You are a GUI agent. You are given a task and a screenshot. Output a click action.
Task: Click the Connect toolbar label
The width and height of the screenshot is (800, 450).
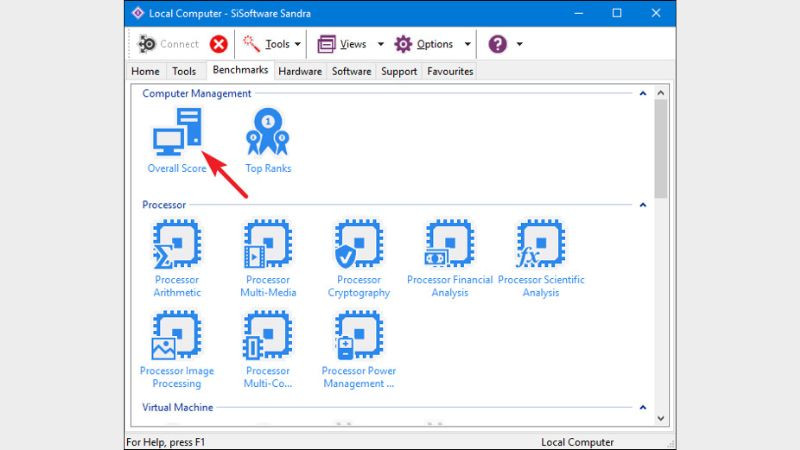click(x=179, y=44)
